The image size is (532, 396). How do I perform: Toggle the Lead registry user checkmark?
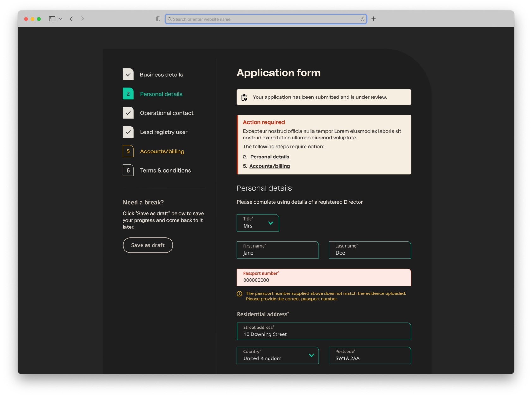[x=128, y=132]
